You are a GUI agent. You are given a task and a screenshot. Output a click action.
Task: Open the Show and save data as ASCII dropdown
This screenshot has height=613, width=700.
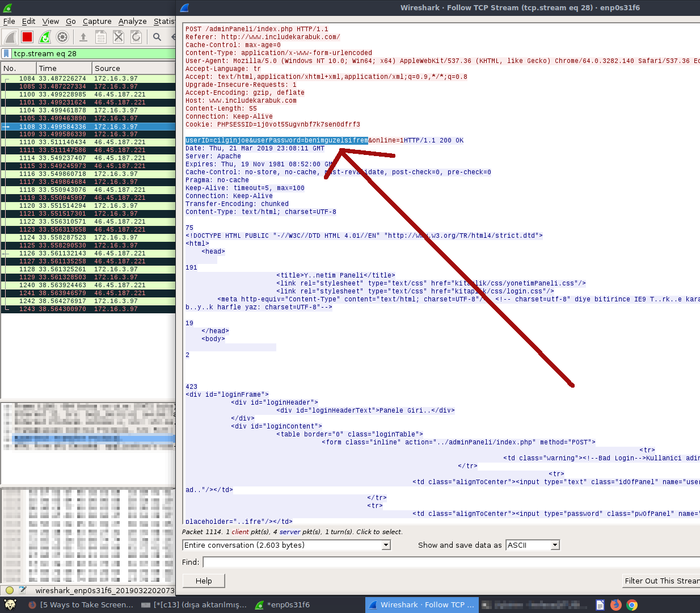533,545
